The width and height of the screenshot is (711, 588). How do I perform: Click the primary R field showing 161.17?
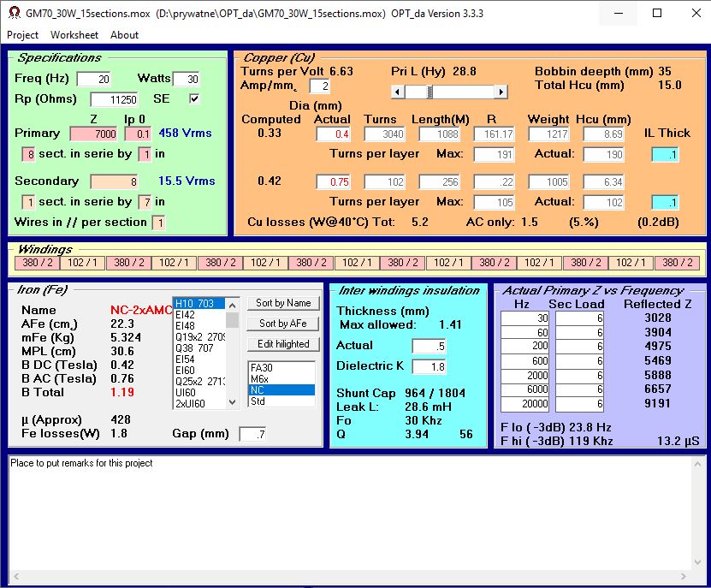tap(495, 134)
